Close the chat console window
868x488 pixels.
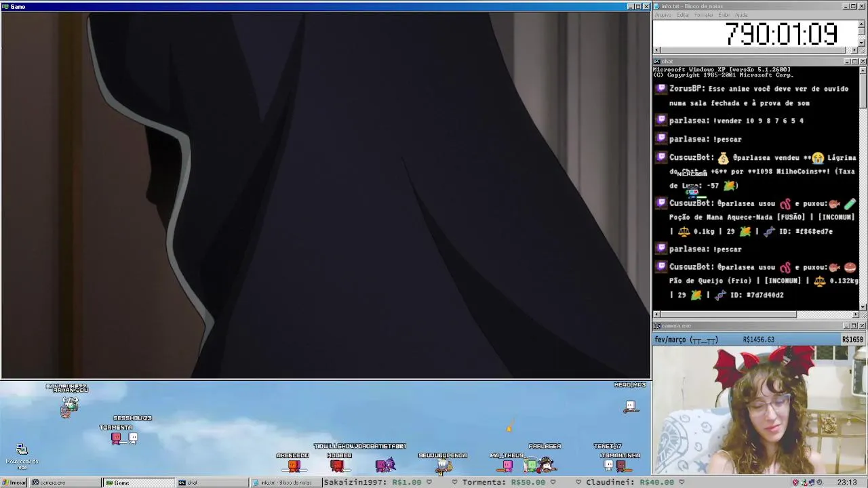863,62
